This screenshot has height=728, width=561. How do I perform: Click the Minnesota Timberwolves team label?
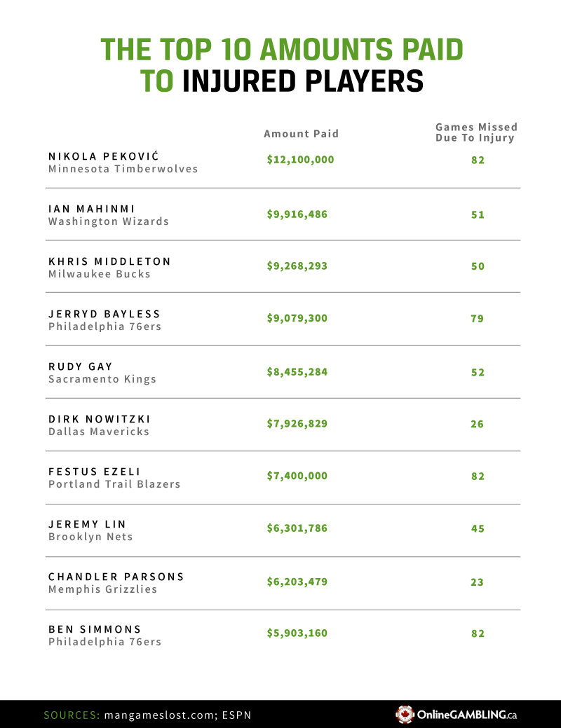123,169
